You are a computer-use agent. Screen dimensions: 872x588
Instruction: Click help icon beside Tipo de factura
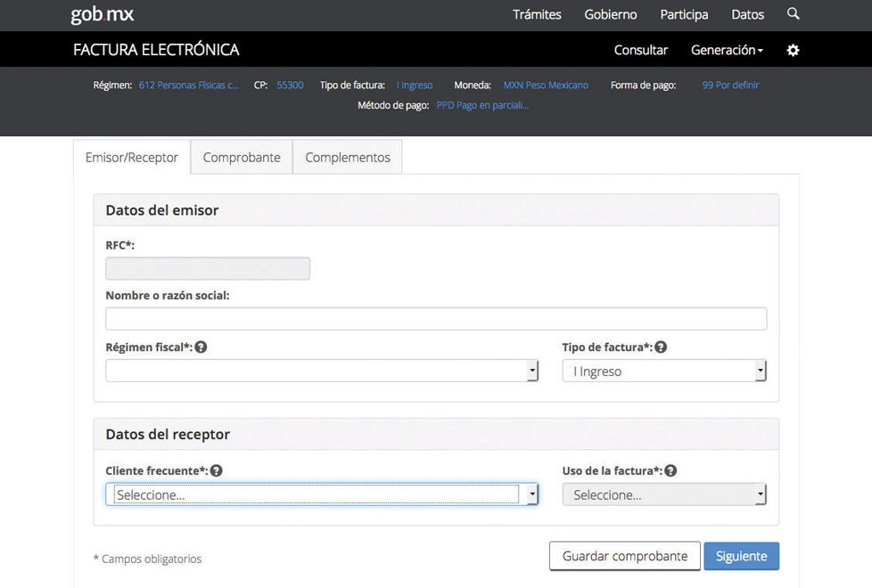point(661,347)
